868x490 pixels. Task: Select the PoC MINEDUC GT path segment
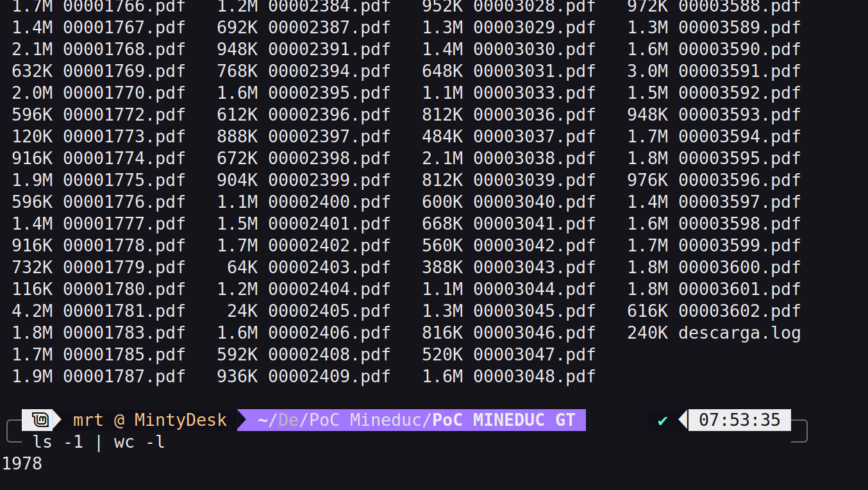pyautogui.click(x=504, y=420)
